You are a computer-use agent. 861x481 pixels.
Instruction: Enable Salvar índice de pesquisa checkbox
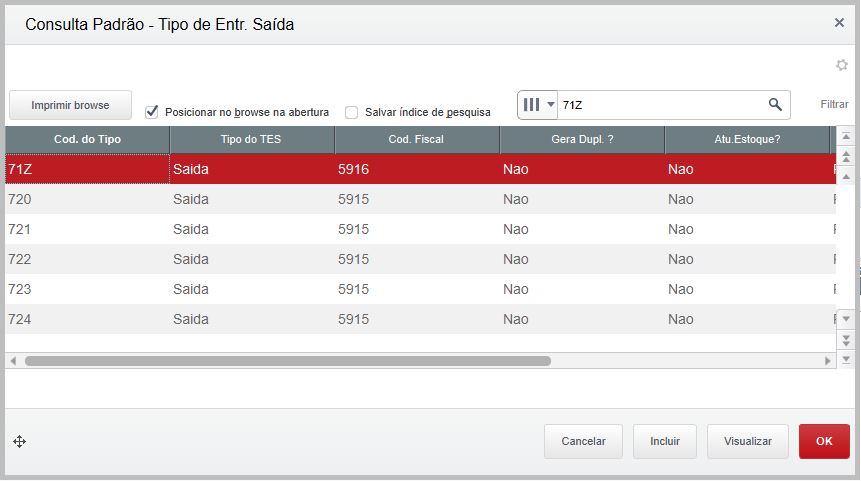pyautogui.click(x=351, y=113)
